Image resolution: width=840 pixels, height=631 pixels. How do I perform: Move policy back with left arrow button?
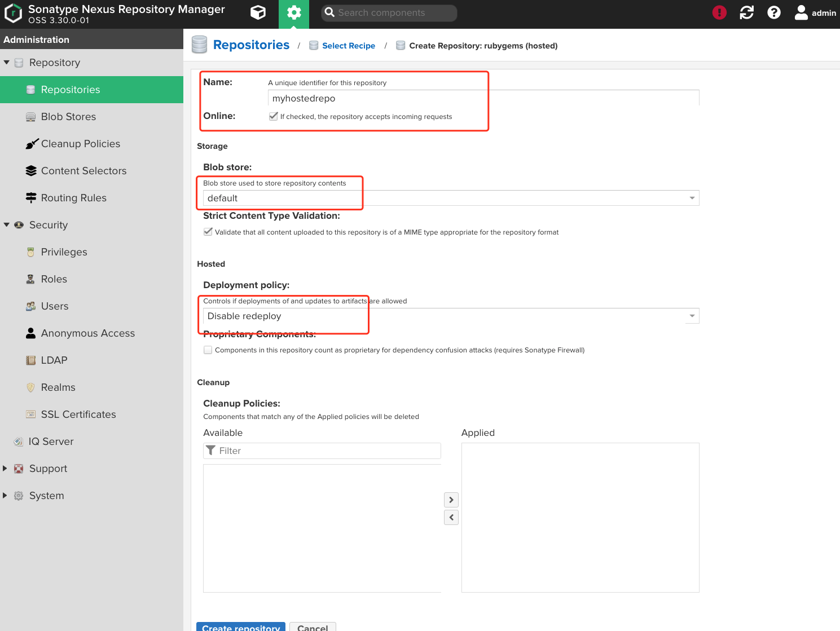(x=451, y=517)
